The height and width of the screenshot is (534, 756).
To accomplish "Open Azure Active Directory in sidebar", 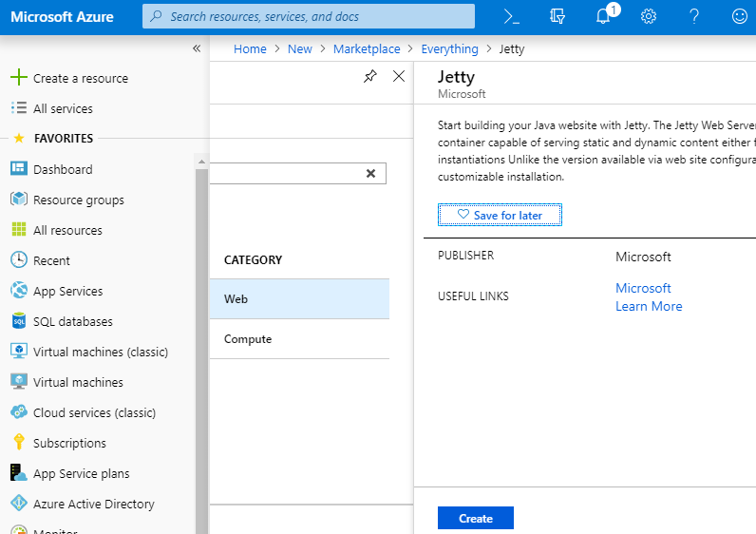I will [x=93, y=504].
